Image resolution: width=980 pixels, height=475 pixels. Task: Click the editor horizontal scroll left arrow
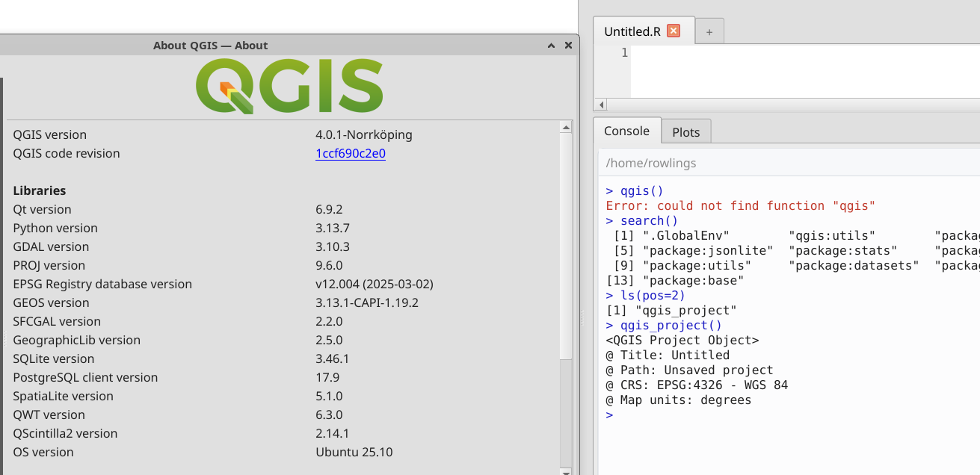coord(601,105)
